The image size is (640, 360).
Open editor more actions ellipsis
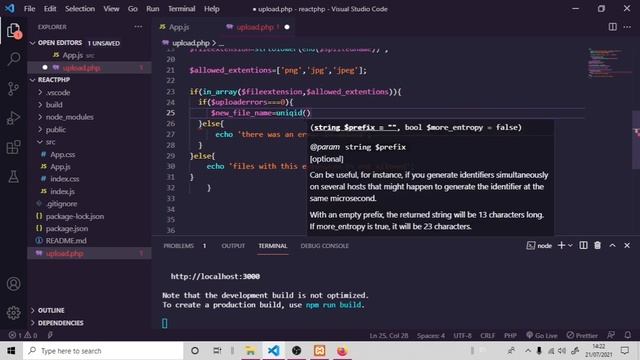click(627, 27)
